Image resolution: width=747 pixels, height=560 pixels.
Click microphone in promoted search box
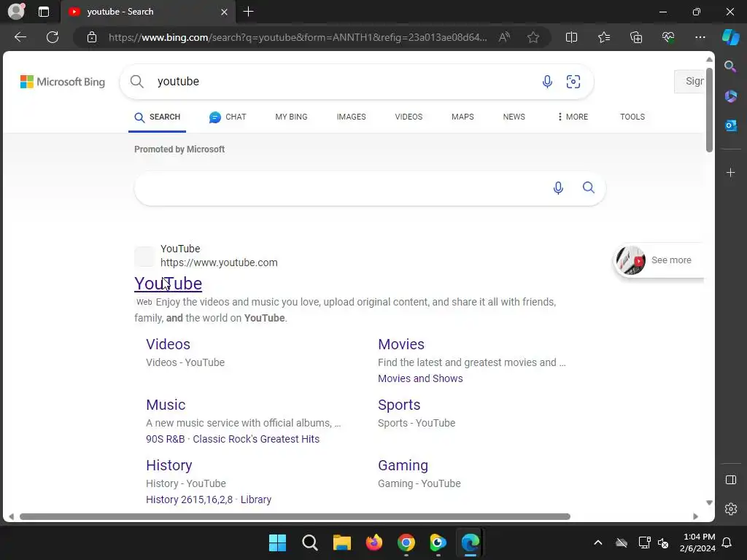point(558,188)
